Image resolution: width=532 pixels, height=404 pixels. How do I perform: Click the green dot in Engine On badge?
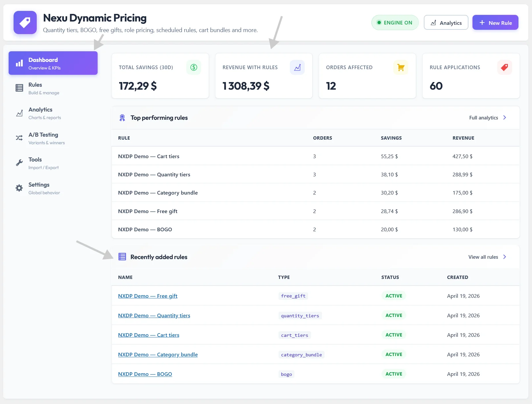tap(379, 22)
